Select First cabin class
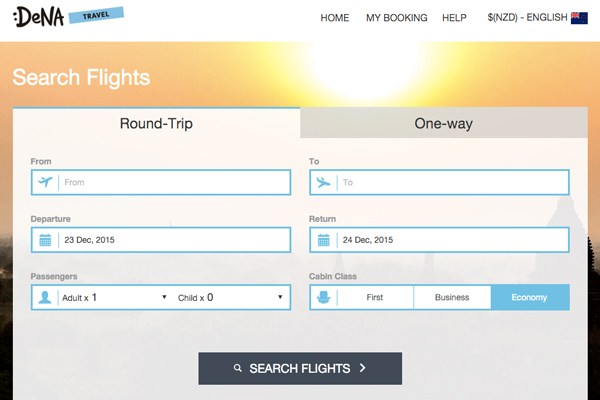Screen dimensions: 600x400 click(x=375, y=297)
